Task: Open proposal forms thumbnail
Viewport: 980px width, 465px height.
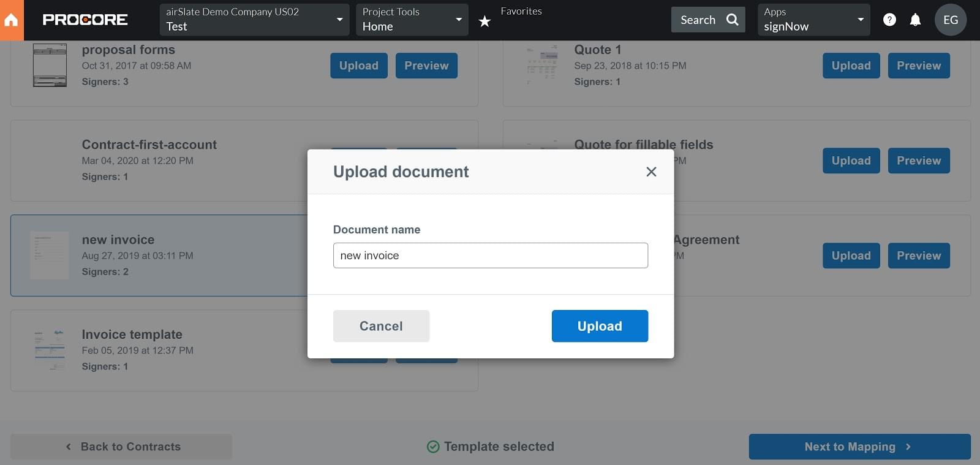Action: 50,65
